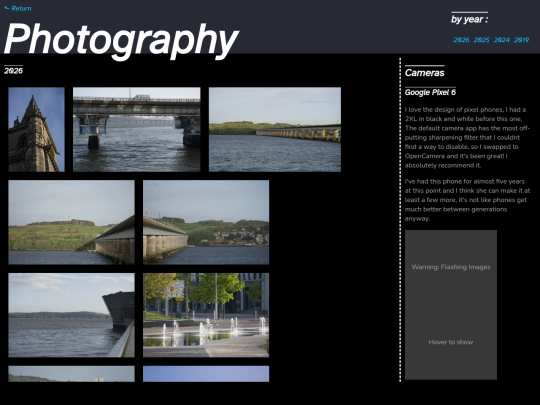Click the 'by year :' heading
This screenshot has height=405, width=540.
point(469,19)
